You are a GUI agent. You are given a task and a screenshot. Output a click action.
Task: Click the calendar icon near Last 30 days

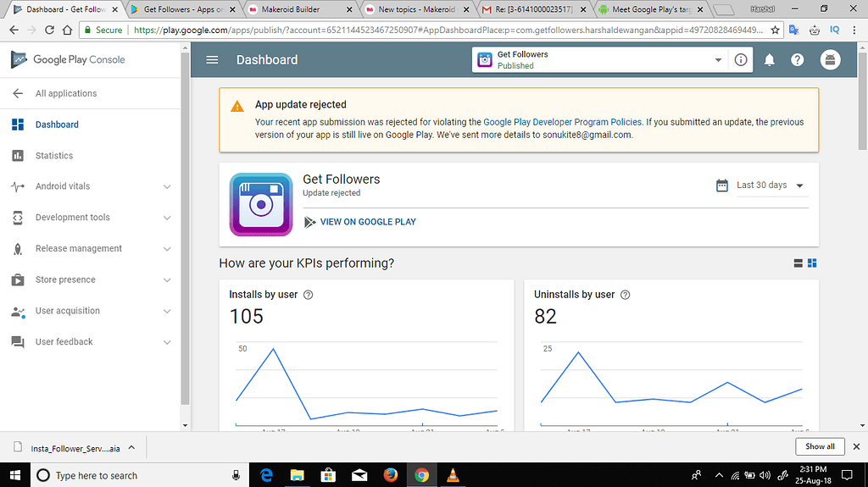pos(722,185)
